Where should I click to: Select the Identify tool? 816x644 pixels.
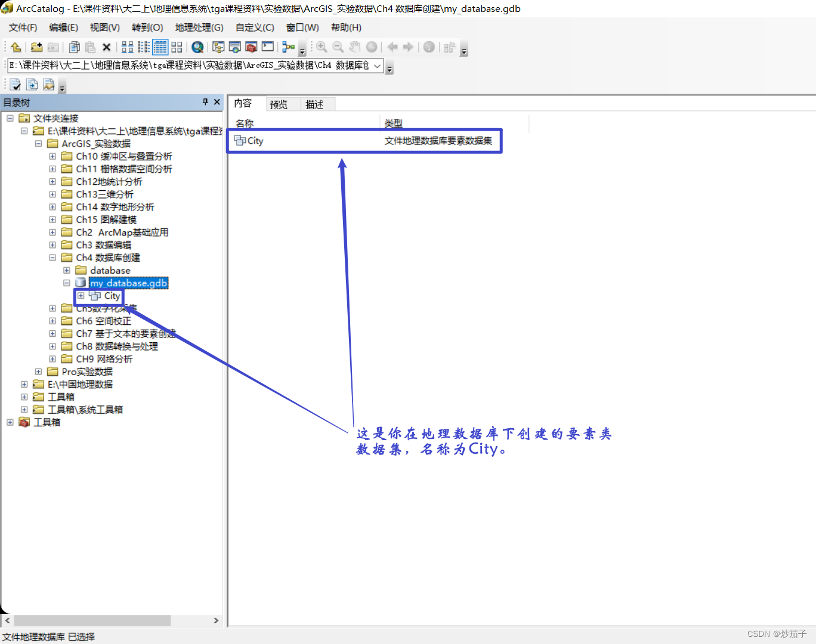click(429, 47)
